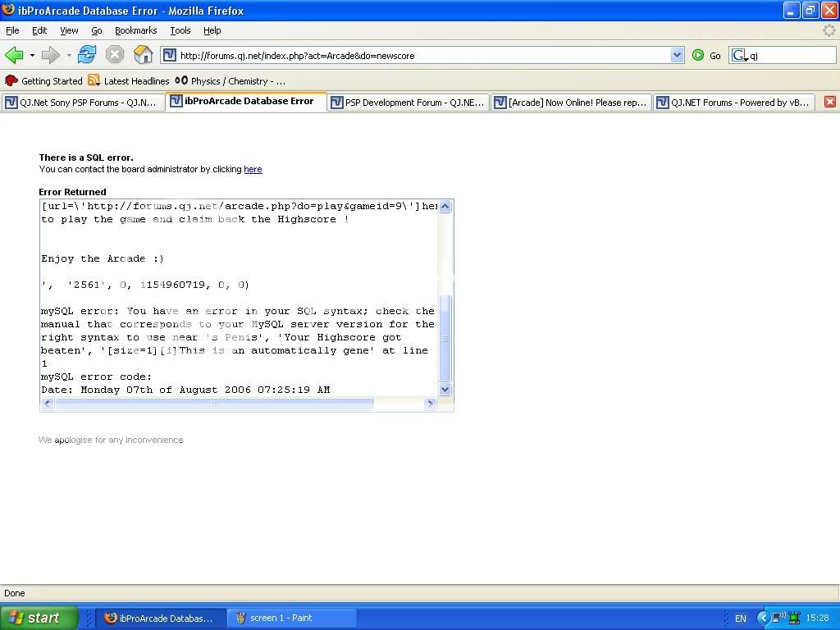Expand the URL bar history dropdown

pos(677,55)
